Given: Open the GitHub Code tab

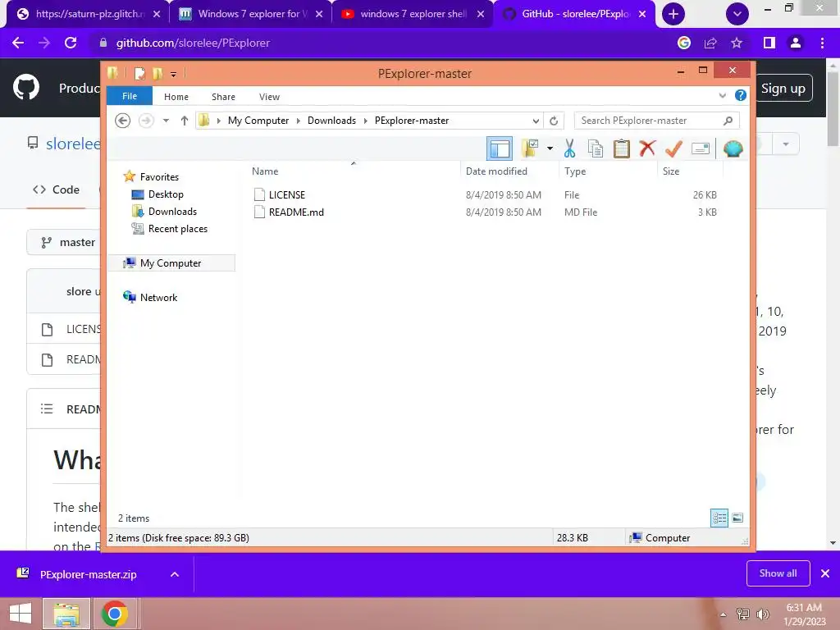Looking at the screenshot, I should point(57,189).
